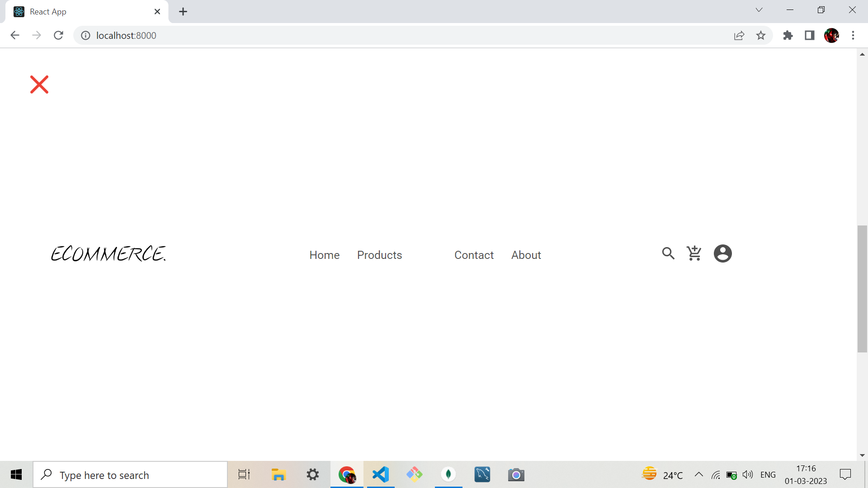Navigate to the Contact page
This screenshot has width=868, height=488.
(474, 255)
